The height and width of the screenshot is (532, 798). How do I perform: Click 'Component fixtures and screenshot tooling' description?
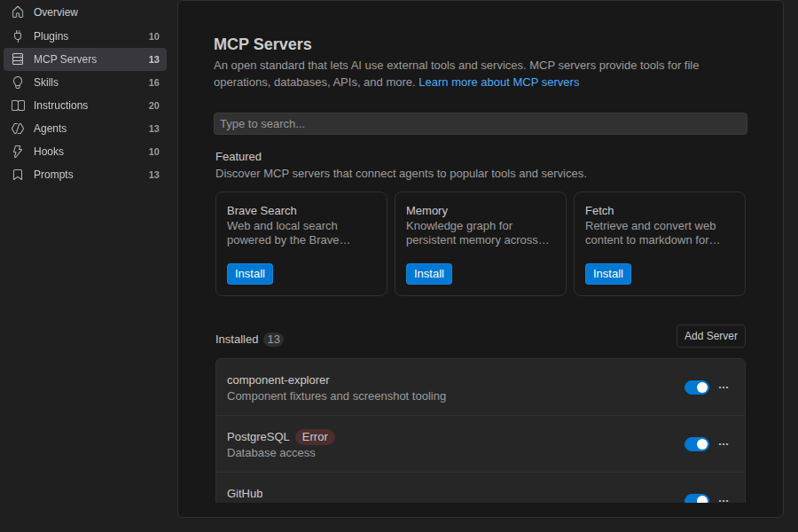point(336,396)
